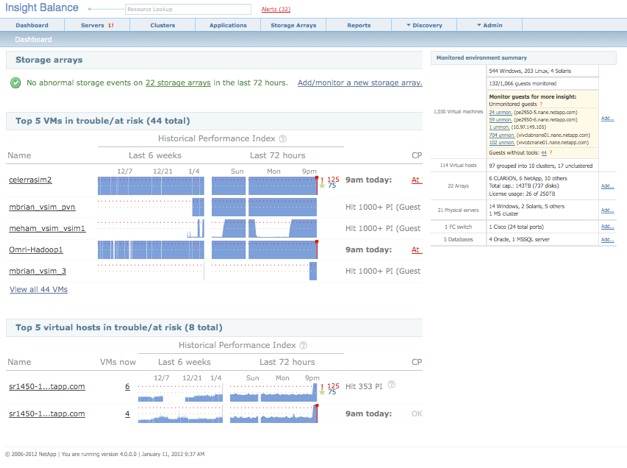627x468 pixels.
Task: Click the red At link for Omri-Hadoop1
Action: 417,250
